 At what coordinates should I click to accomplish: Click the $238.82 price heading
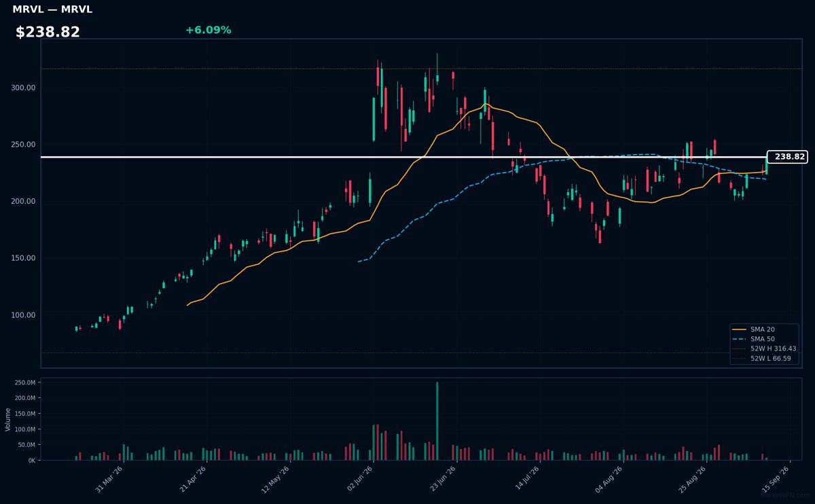[x=48, y=32]
